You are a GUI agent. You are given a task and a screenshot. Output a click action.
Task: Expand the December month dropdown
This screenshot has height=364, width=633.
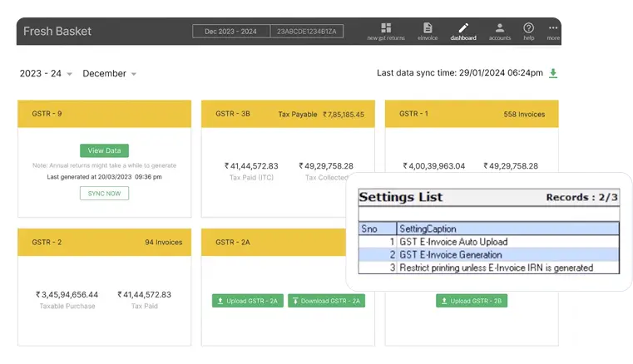(110, 74)
